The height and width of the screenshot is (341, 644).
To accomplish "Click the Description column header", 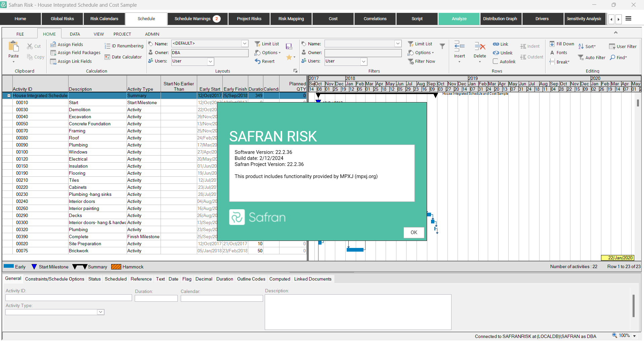I will coord(97,84).
